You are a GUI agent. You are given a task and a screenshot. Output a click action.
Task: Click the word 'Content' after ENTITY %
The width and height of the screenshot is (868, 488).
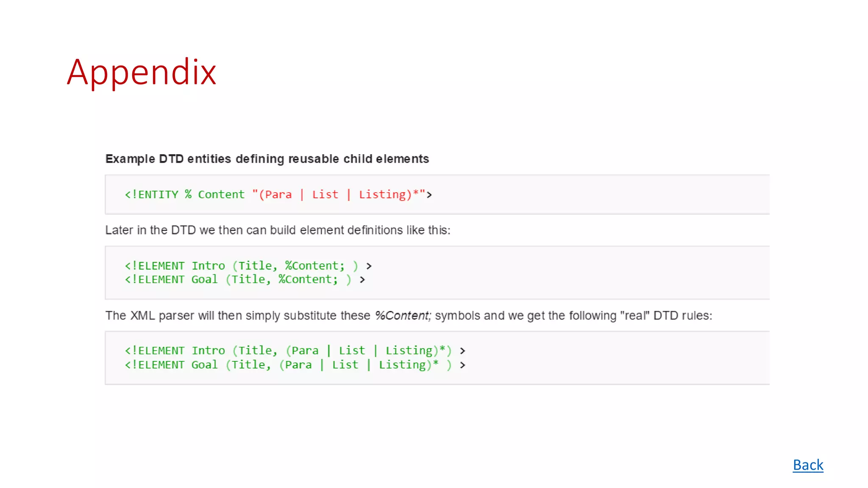pos(221,194)
